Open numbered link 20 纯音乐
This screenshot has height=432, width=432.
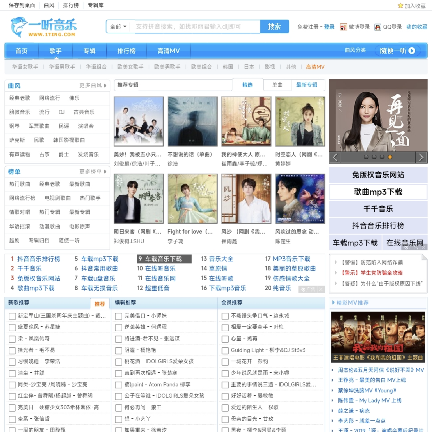tap(282, 288)
